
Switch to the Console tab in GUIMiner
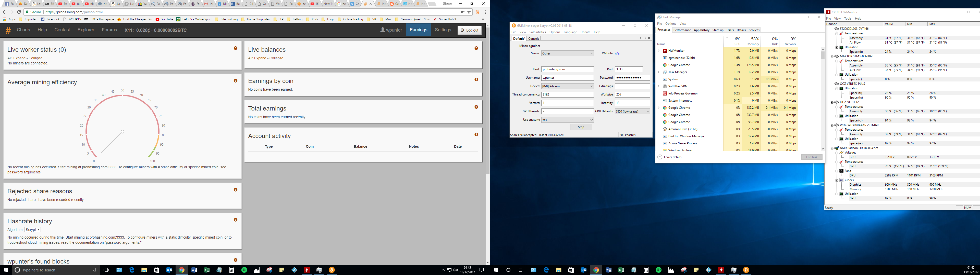tap(534, 38)
